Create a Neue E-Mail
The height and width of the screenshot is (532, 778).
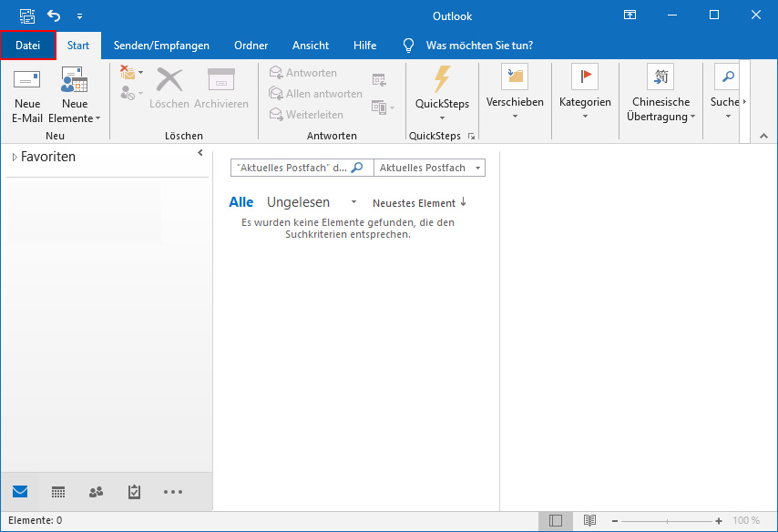click(27, 96)
